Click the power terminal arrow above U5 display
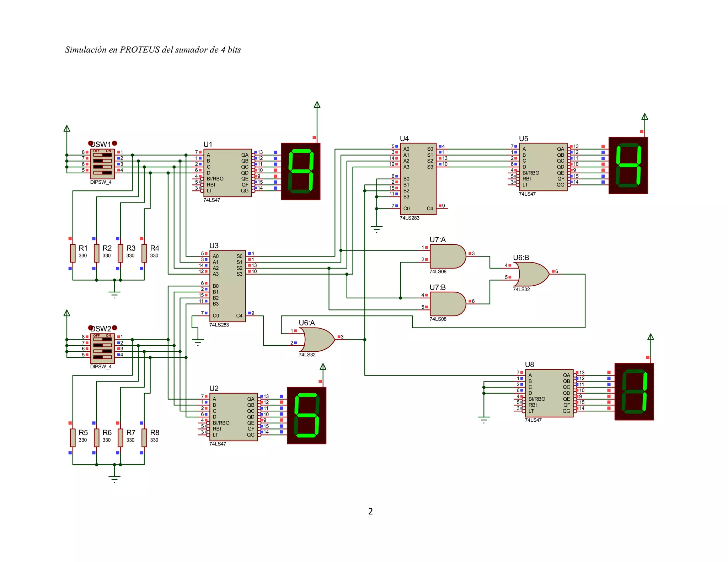The image size is (728, 562). coord(644,116)
